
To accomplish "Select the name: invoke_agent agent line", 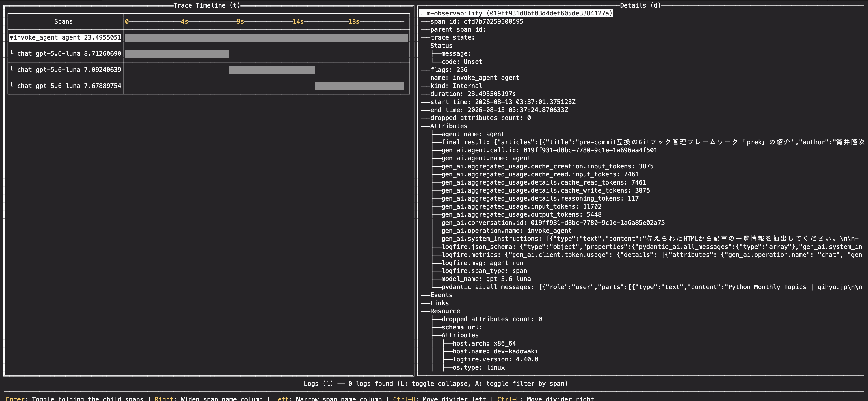I will coord(475,78).
